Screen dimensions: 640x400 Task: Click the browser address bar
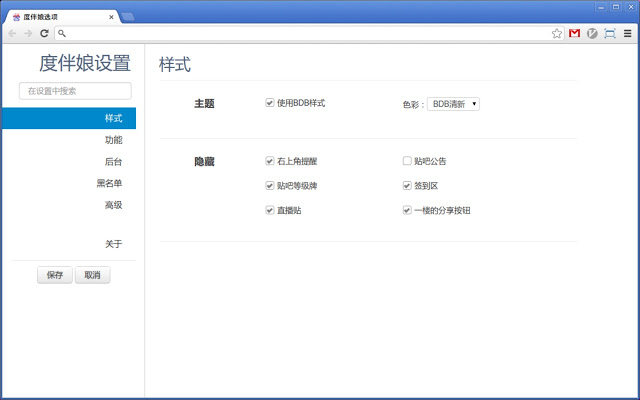coord(309,33)
